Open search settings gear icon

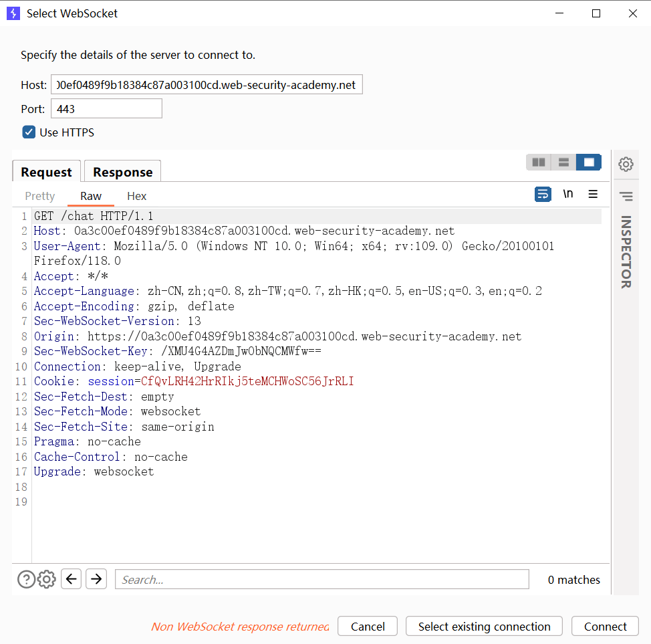(47, 579)
